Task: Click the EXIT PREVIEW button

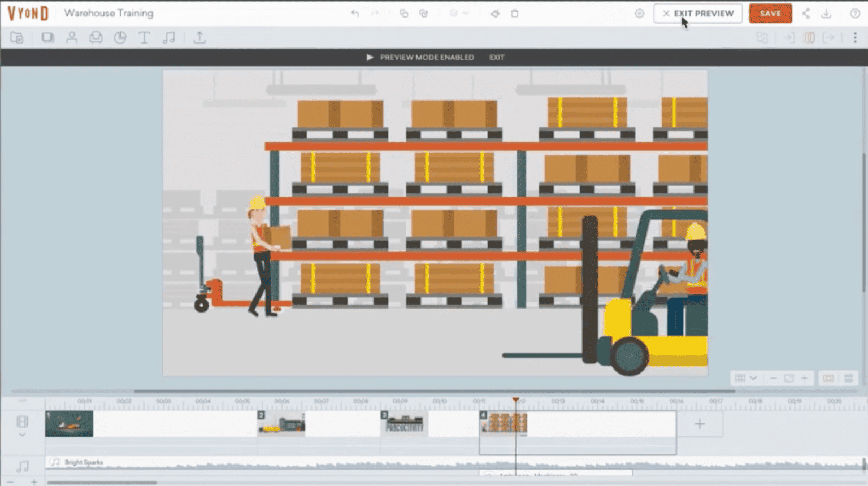Action: click(x=698, y=13)
